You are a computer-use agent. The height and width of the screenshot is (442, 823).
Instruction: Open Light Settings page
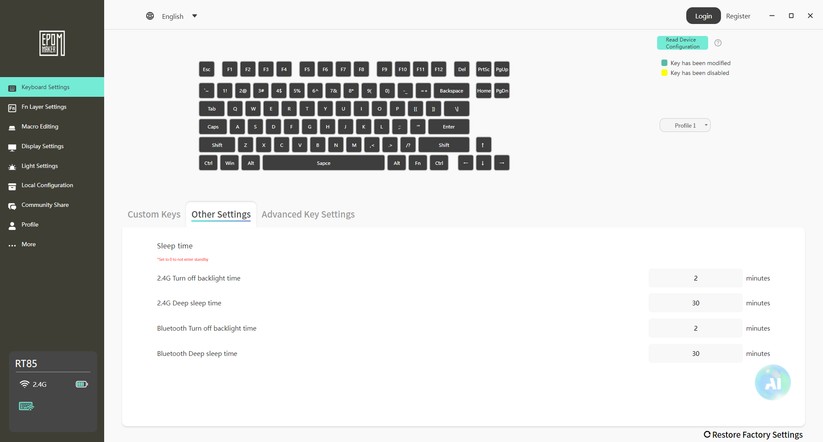(x=40, y=166)
